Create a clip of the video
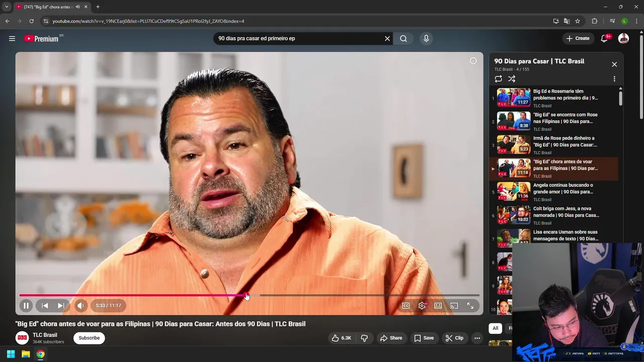Image resolution: width=644 pixels, height=362 pixels. (x=454, y=338)
